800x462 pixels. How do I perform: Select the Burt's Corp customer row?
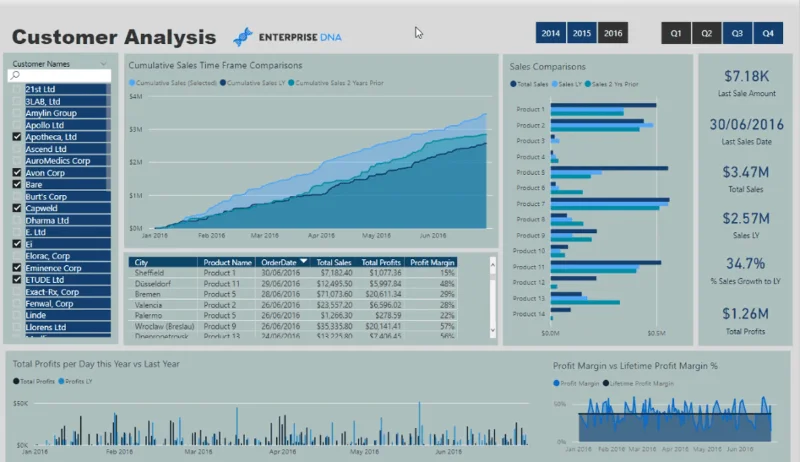click(67, 196)
